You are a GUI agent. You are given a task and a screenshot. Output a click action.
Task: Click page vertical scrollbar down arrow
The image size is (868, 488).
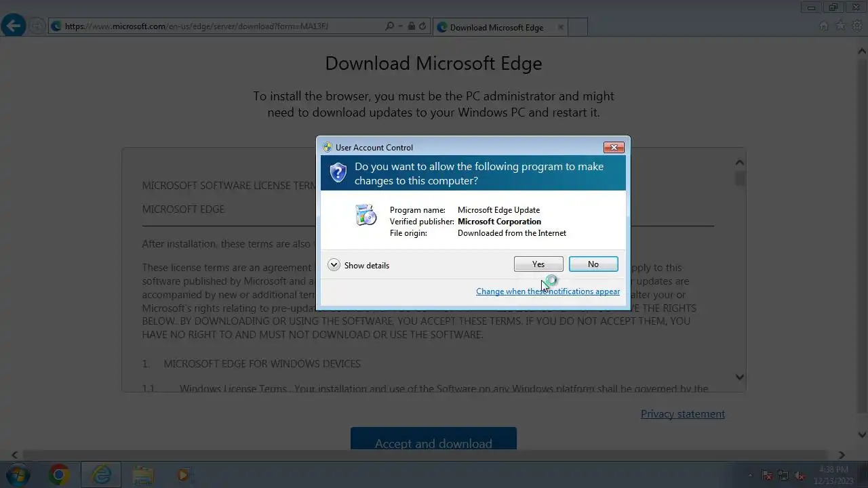click(x=863, y=434)
